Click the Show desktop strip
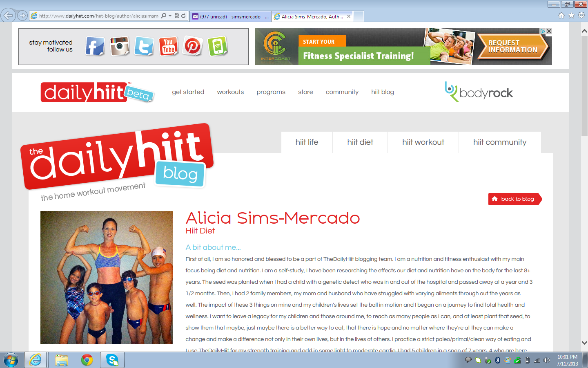Image resolution: width=588 pixels, height=368 pixels. (x=586, y=360)
